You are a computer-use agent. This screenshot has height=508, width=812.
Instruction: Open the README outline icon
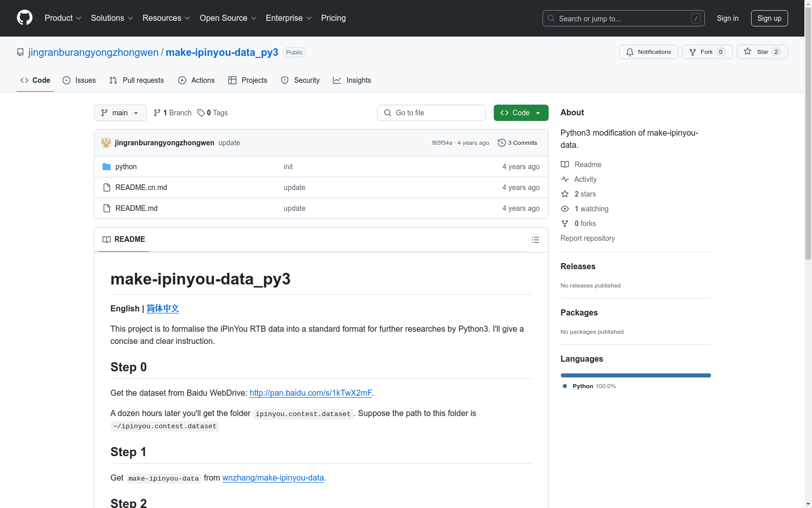tap(535, 240)
